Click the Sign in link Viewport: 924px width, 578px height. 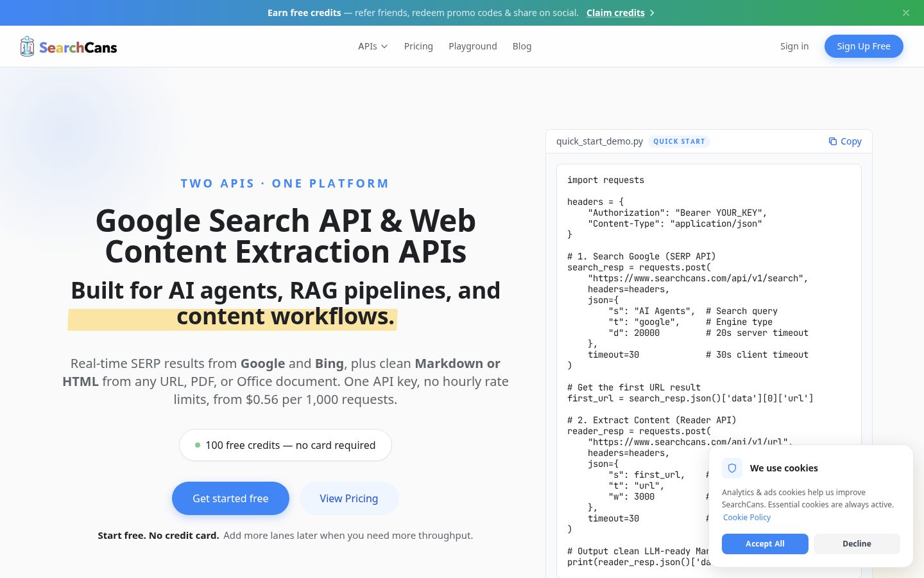point(794,46)
